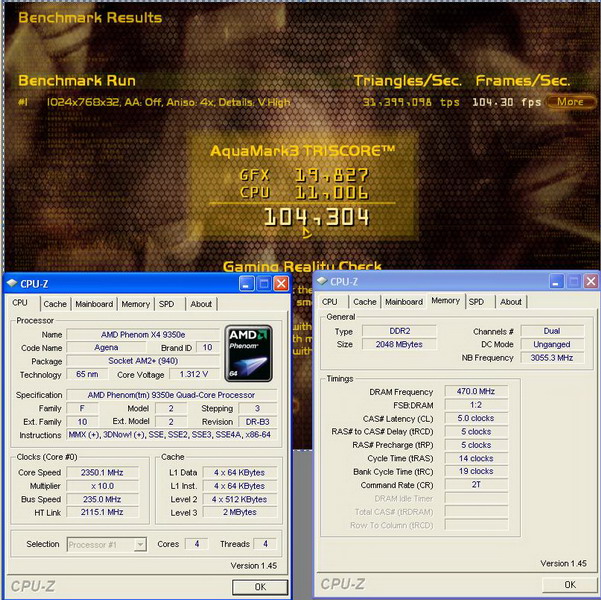Click the left CPU-Z title bar app icon

click(12, 283)
